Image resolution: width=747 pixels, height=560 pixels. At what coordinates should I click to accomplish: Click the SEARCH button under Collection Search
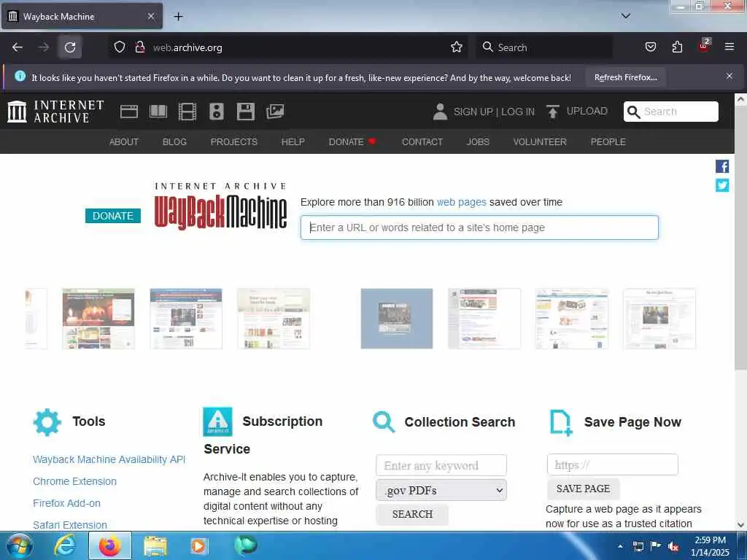click(412, 514)
